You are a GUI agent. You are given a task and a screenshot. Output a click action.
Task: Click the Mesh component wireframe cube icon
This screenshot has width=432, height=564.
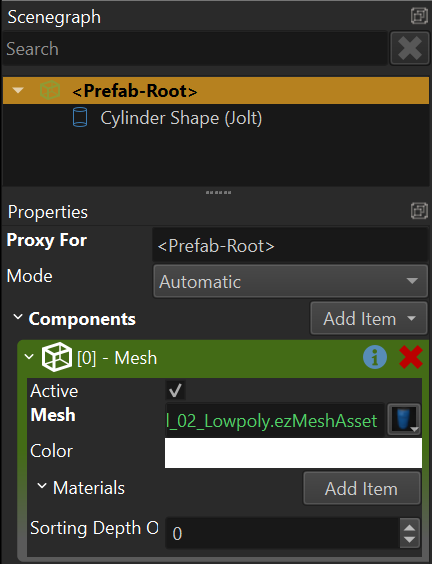tap(57, 357)
